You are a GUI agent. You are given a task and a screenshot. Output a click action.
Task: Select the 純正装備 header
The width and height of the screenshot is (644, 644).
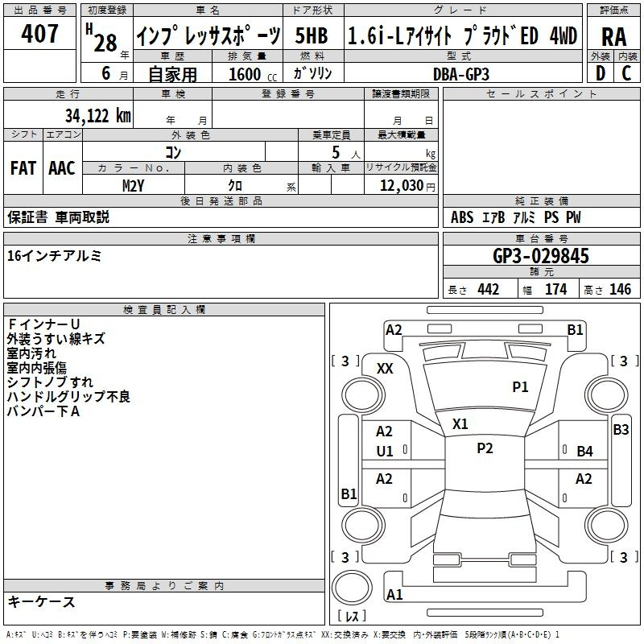point(541,200)
